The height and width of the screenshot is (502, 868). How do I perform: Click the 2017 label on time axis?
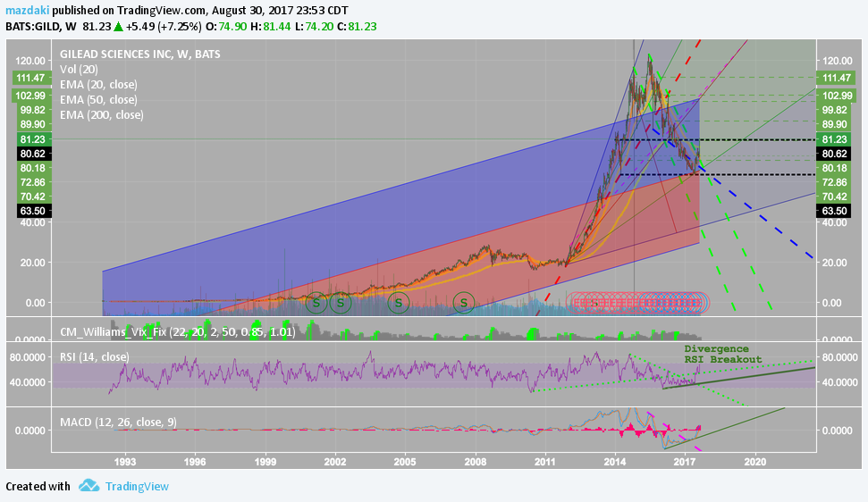pyautogui.click(x=686, y=462)
